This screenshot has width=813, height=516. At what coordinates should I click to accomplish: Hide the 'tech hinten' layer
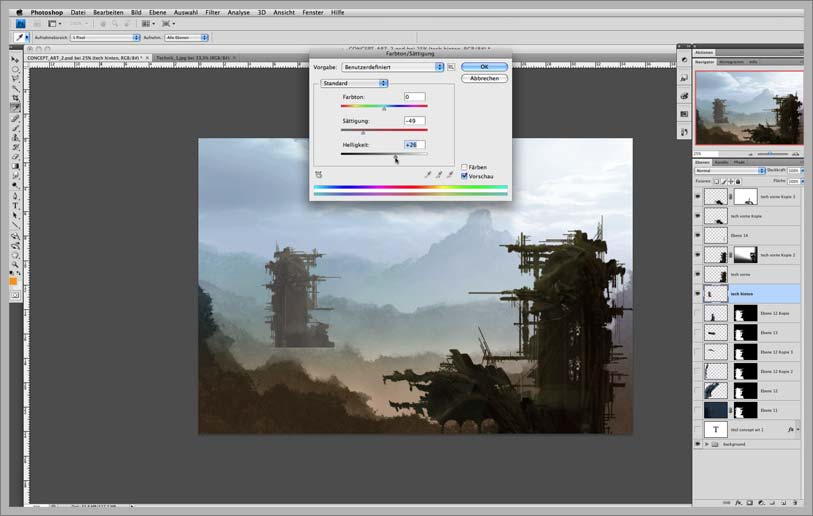point(697,294)
